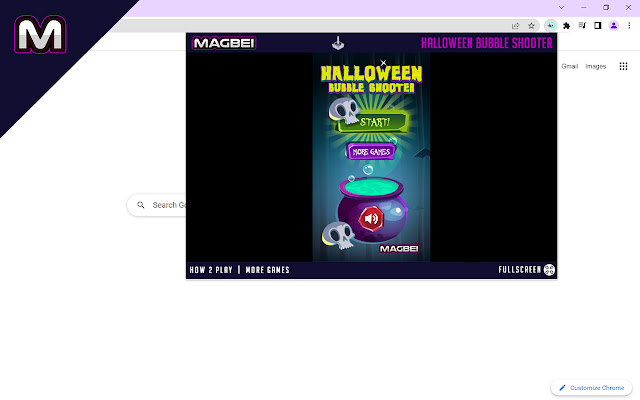Click the search magnifier icon

pos(141,205)
